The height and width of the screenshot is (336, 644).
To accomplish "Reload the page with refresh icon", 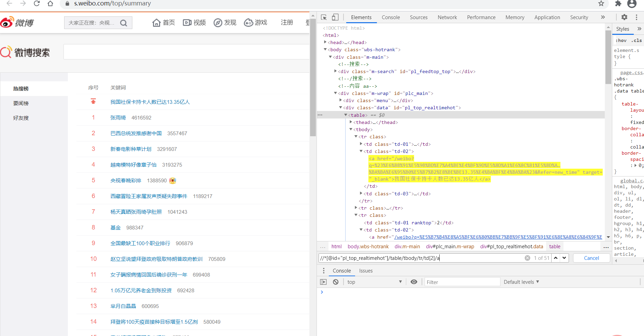I will (36, 3).
